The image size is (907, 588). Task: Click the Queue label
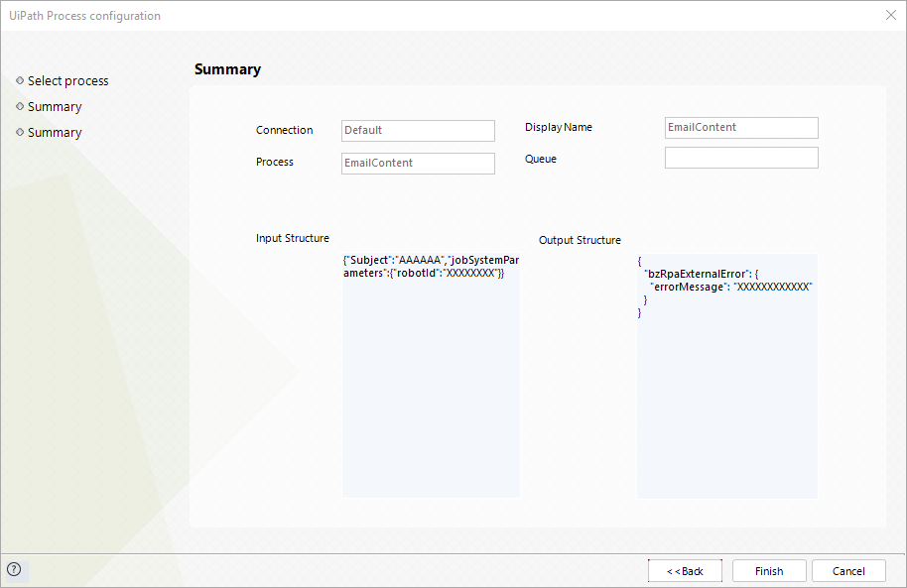540,159
